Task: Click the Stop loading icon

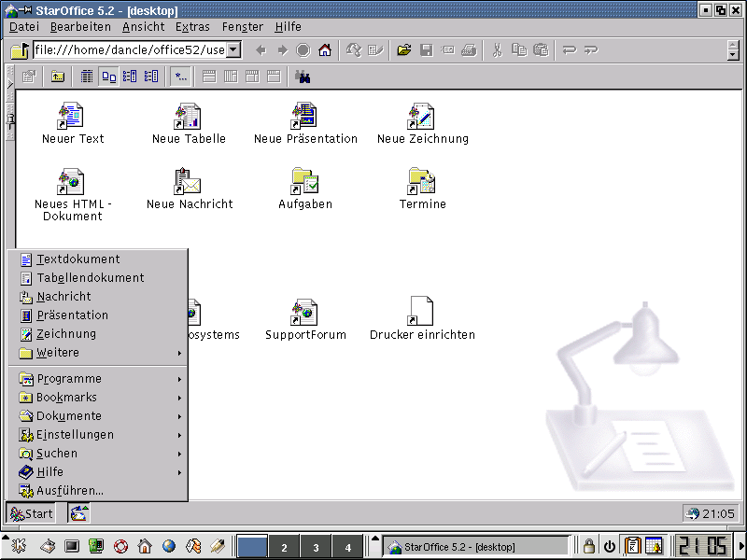Action: point(303,50)
